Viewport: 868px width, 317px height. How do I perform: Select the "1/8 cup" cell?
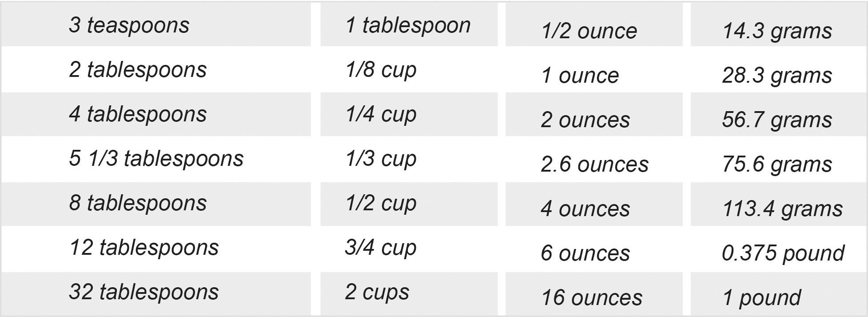[x=381, y=70]
